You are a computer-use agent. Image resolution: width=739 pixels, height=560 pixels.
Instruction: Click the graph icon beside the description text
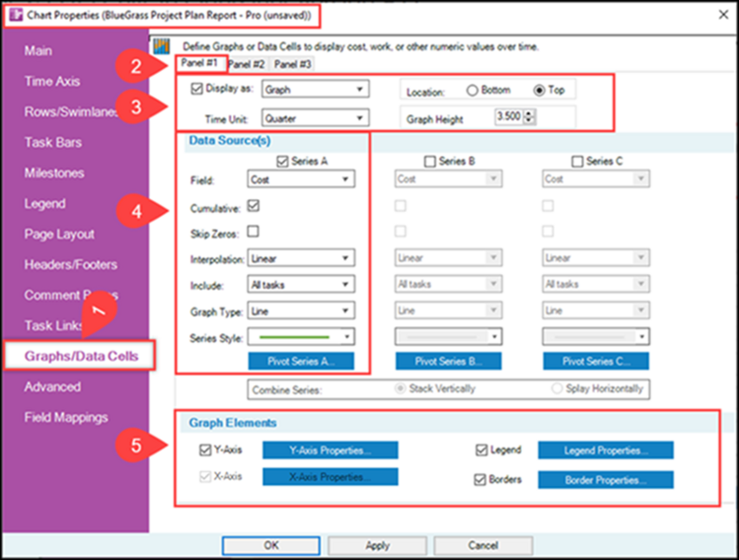click(x=161, y=46)
